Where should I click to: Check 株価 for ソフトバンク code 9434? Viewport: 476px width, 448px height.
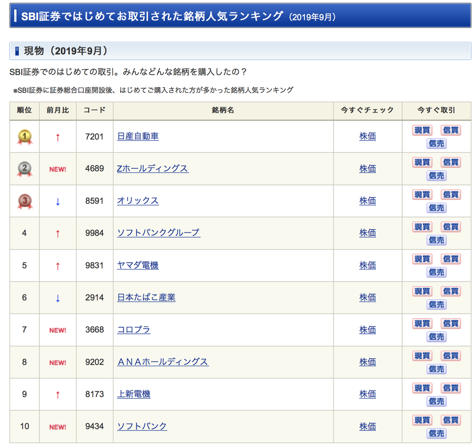(368, 427)
